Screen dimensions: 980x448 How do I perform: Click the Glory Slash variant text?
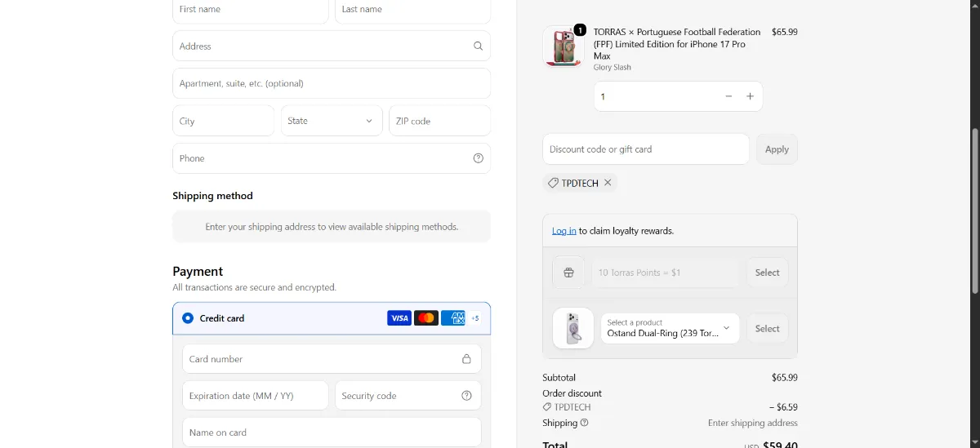[612, 68]
